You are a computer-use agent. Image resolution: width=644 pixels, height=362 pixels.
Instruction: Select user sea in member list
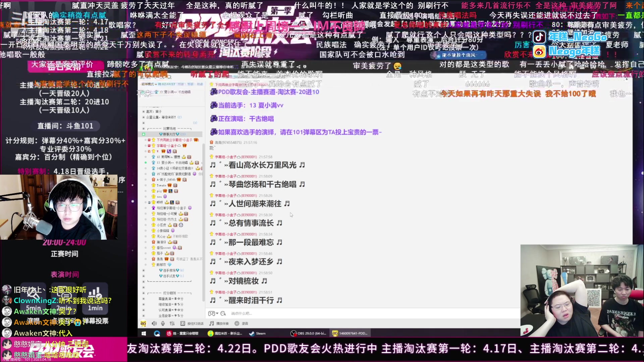159,197
